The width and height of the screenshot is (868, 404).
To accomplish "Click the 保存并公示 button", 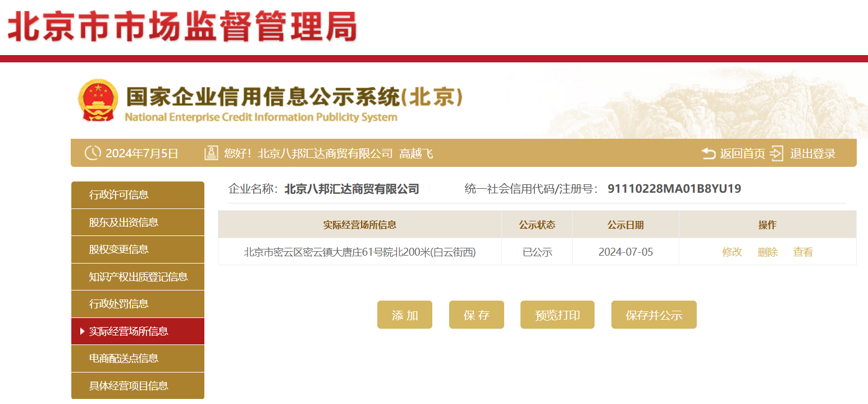I will (654, 315).
